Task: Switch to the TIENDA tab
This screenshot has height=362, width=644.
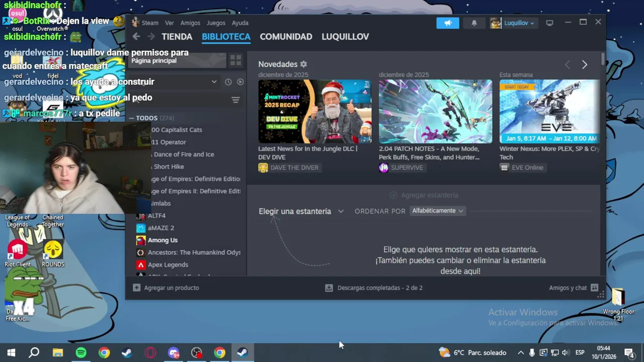Action: (x=177, y=37)
